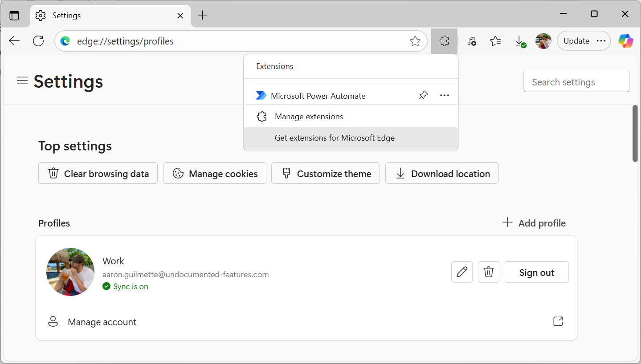Open the Downloads icon in the toolbar
The image size is (641, 364).
pos(520,40)
